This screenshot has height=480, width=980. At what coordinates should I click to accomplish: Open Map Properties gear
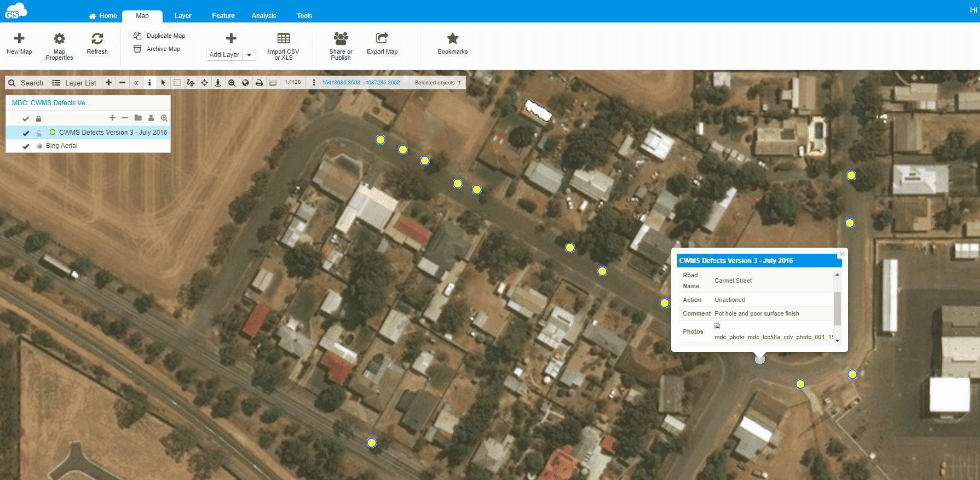59,38
